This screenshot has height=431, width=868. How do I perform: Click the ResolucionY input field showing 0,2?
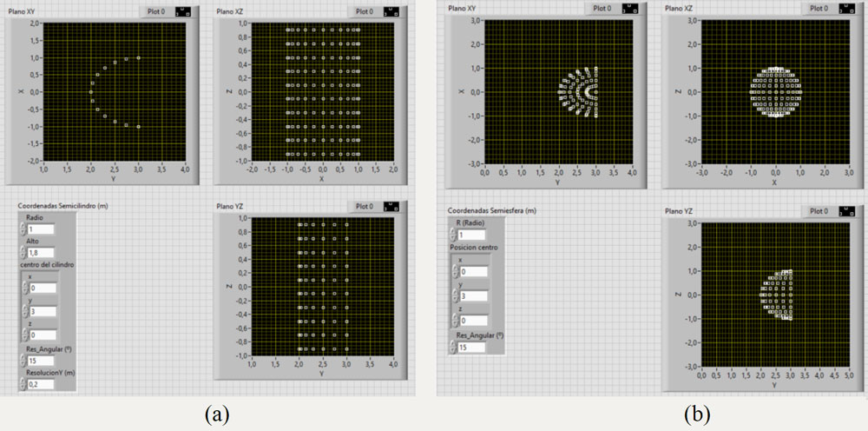(x=41, y=383)
